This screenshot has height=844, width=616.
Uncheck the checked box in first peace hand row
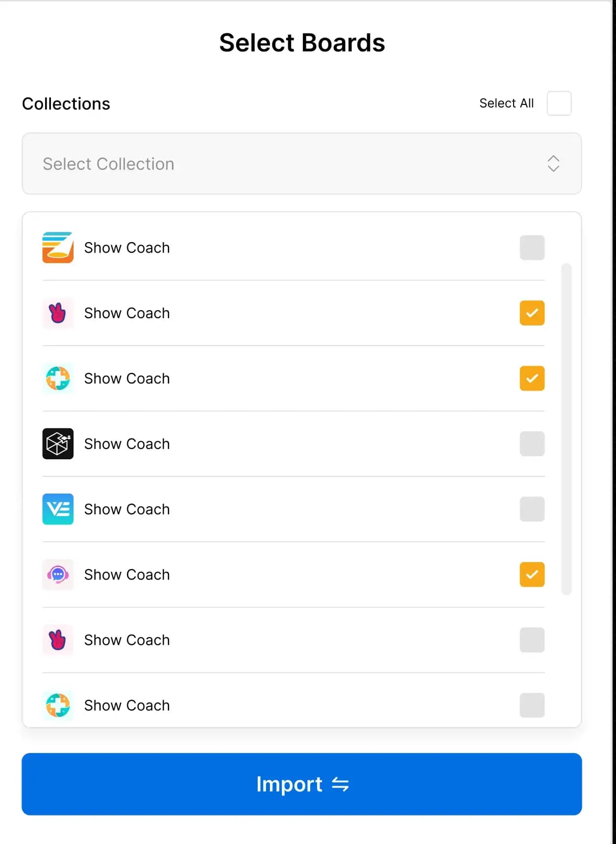click(x=532, y=313)
